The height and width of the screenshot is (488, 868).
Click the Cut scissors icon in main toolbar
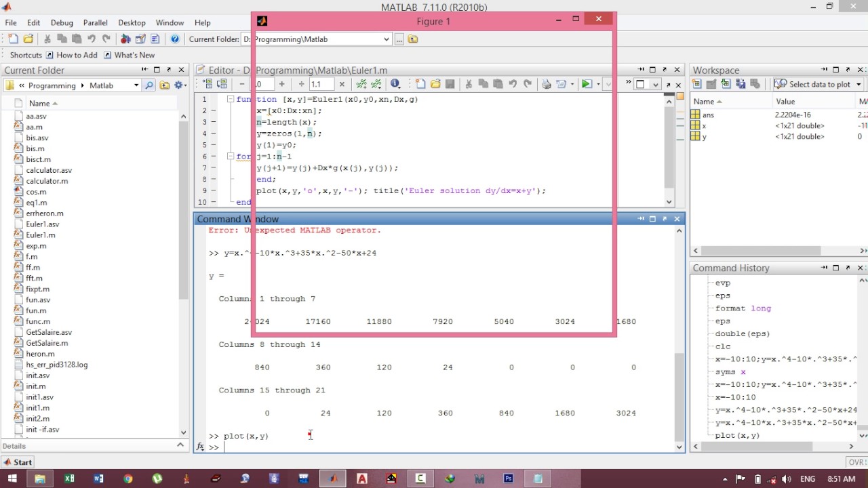click(x=47, y=39)
